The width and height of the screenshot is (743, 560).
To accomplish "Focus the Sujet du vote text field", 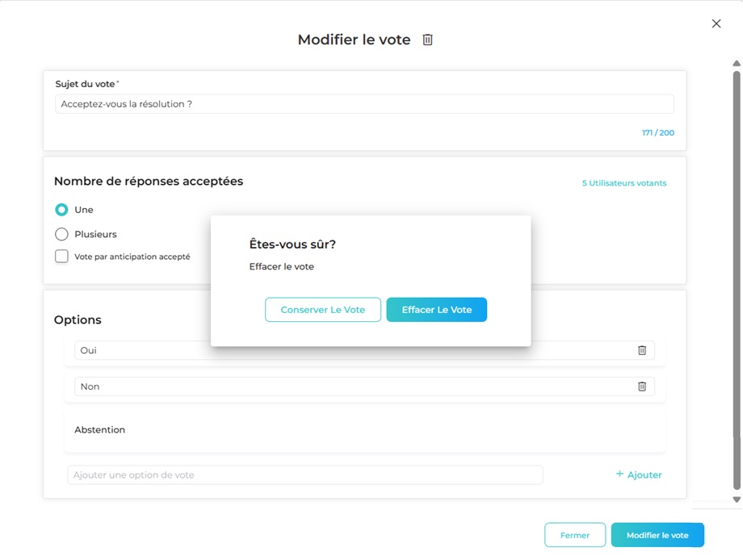I will pos(364,104).
